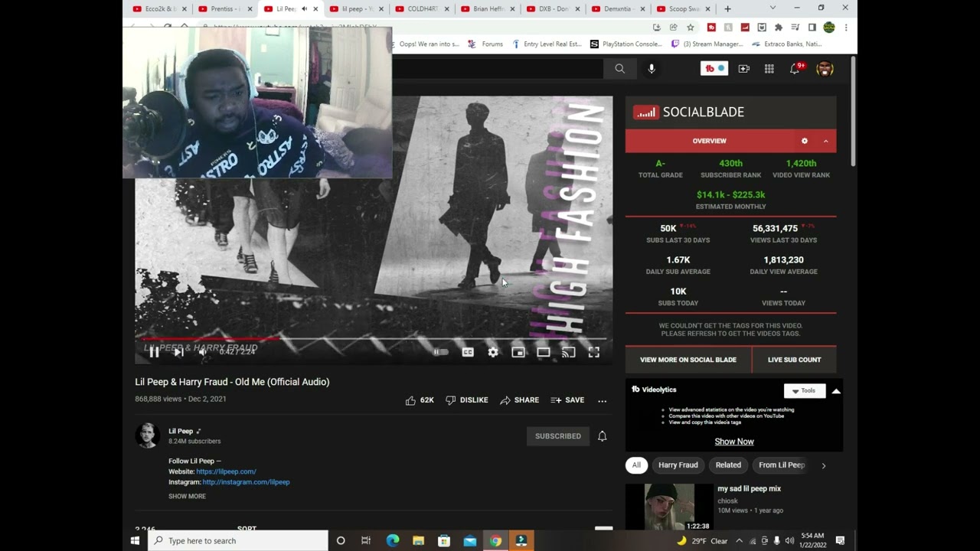Image resolution: width=980 pixels, height=551 pixels.
Task: Open the SHARE dialog
Action: pyautogui.click(x=519, y=400)
